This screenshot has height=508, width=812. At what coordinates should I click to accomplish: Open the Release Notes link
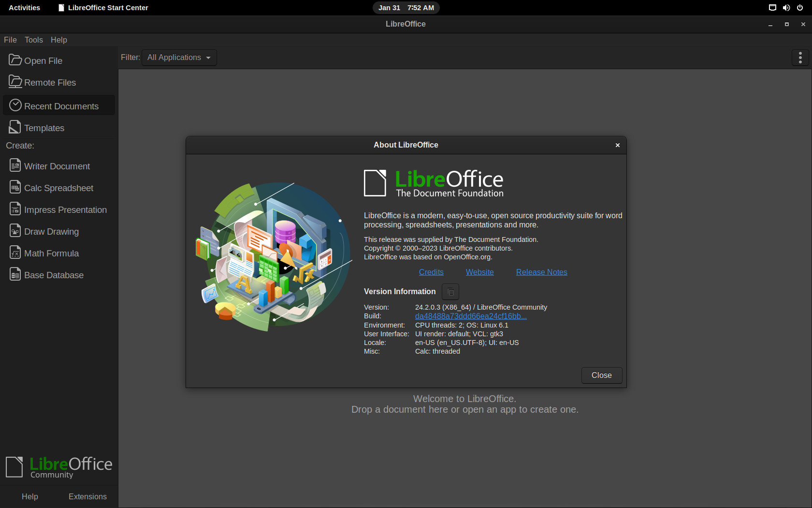tap(541, 272)
